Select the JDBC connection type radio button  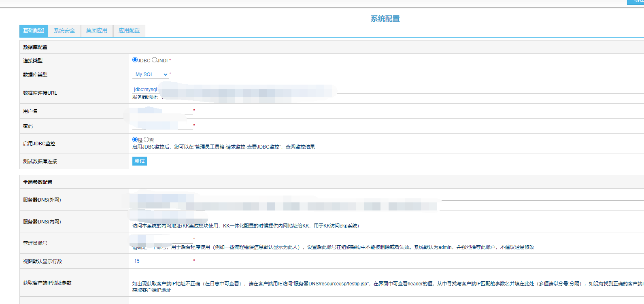click(x=135, y=60)
